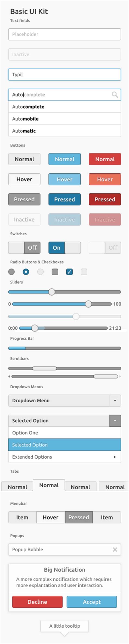The width and height of the screenshot is (129, 644).
Task: Toggle the blue On switch
Action: point(64,248)
